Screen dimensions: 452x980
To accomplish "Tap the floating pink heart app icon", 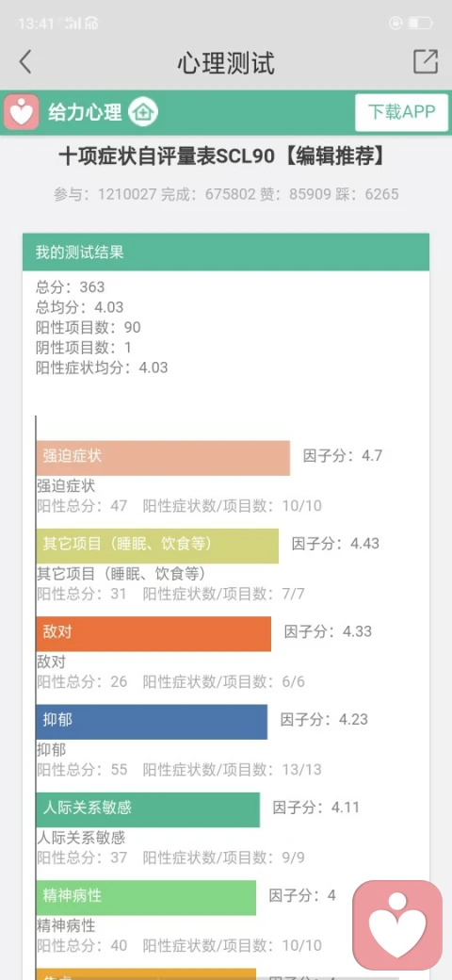I will click(397, 925).
